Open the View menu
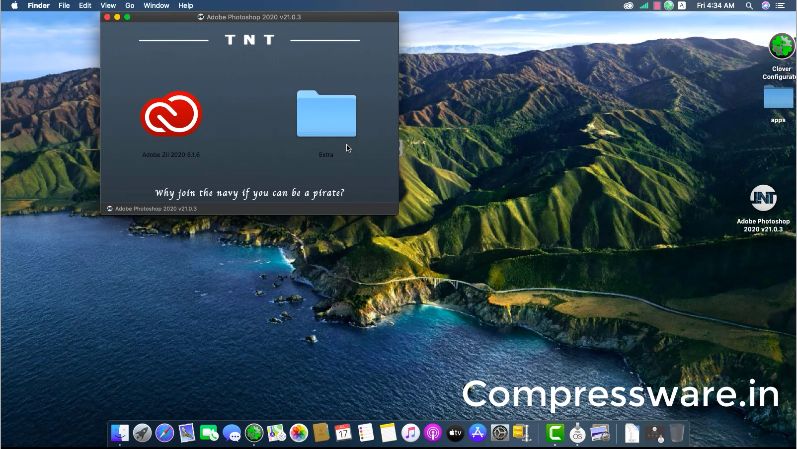Screen dimensions: 797x449 pyautogui.click(x=108, y=6)
